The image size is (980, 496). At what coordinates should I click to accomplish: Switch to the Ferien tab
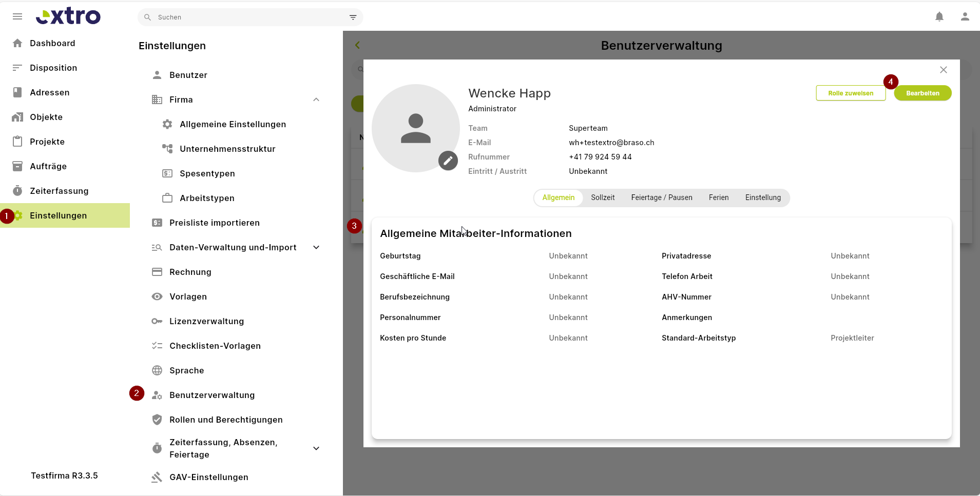pyautogui.click(x=719, y=197)
